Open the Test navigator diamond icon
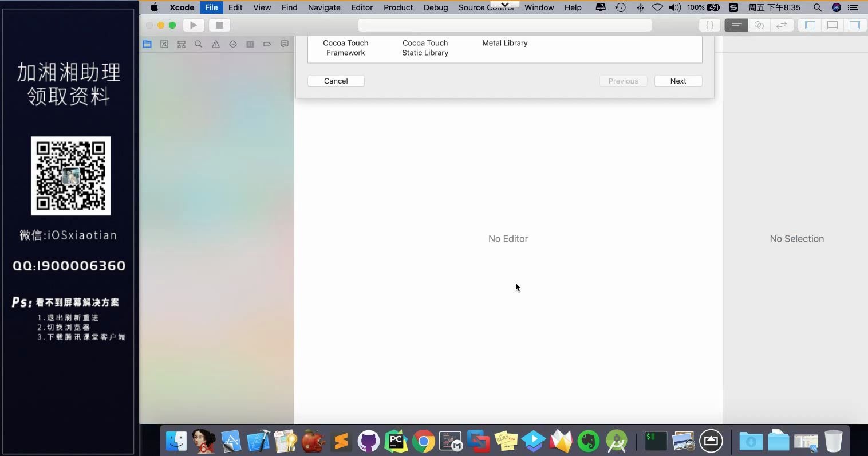 pos(233,44)
